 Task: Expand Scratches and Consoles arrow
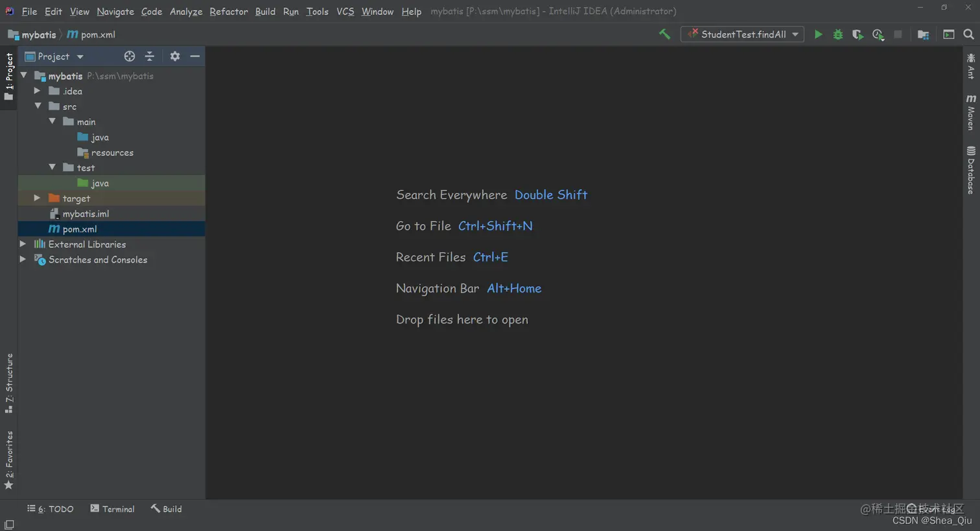(23, 259)
